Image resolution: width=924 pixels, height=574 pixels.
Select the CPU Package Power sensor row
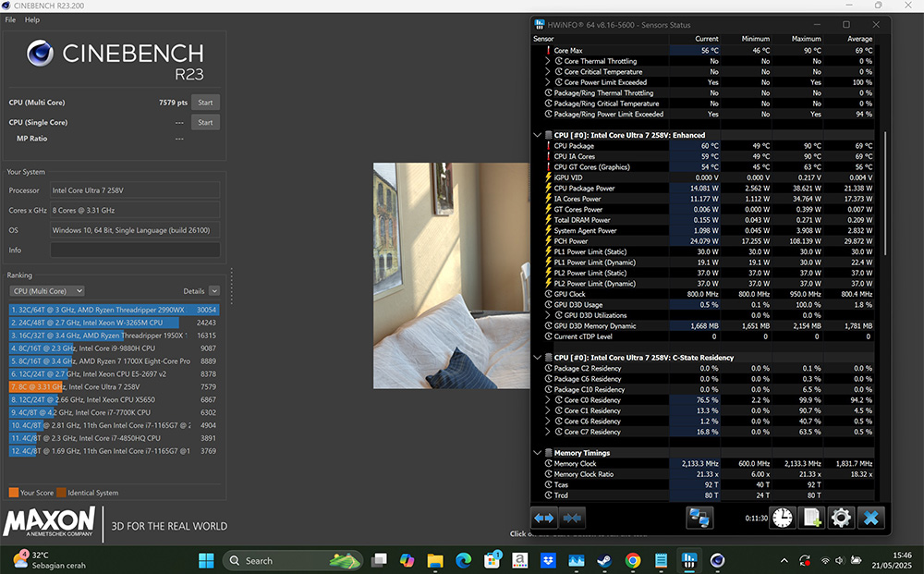click(703, 189)
